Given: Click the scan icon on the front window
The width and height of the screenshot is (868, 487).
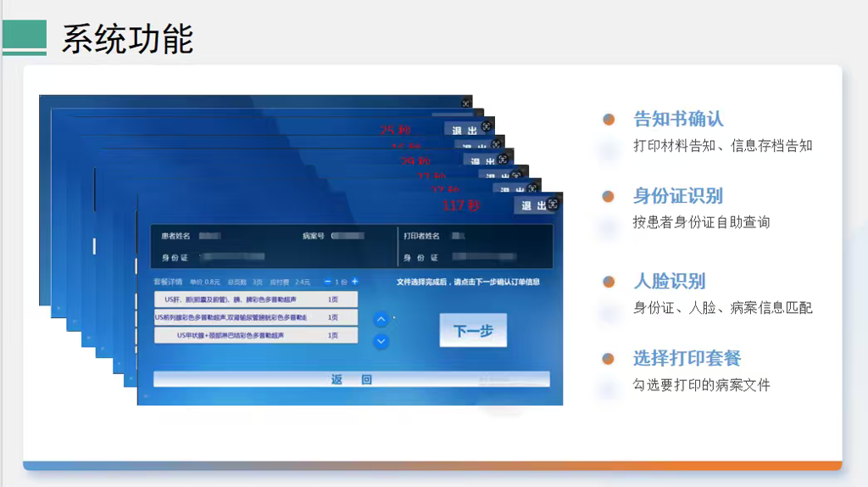Looking at the screenshot, I should point(553,204).
